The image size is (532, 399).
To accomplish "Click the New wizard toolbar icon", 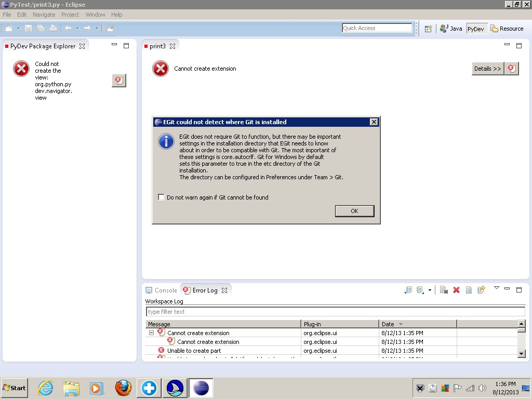I will coord(9,29).
